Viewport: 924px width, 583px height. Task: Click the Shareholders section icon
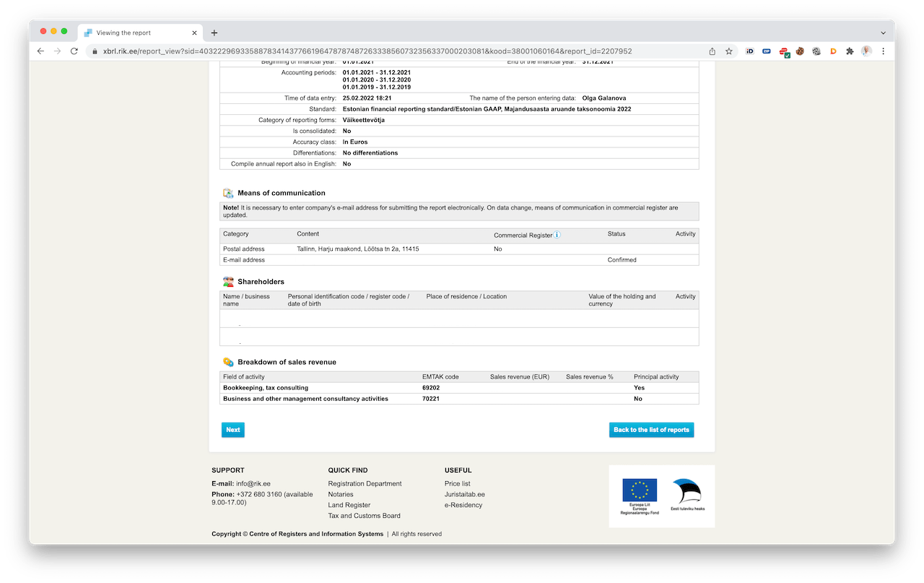click(x=228, y=282)
